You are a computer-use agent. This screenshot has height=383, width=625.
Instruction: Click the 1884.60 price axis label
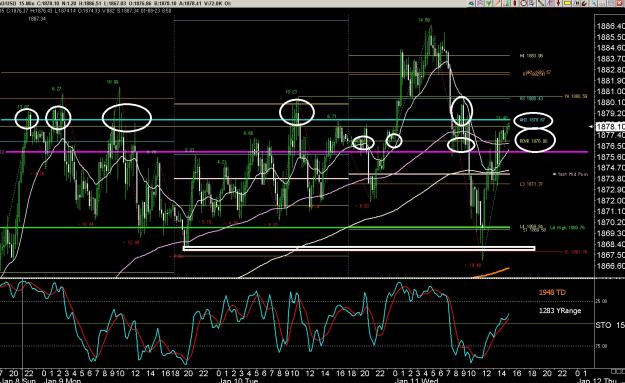tap(610, 48)
